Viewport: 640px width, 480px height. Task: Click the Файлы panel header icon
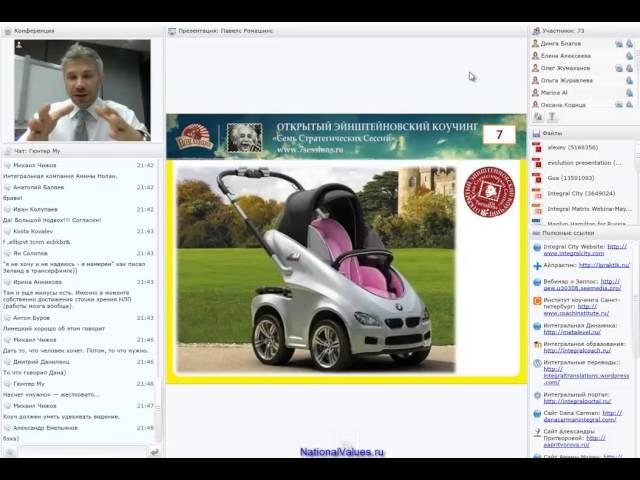(x=536, y=133)
